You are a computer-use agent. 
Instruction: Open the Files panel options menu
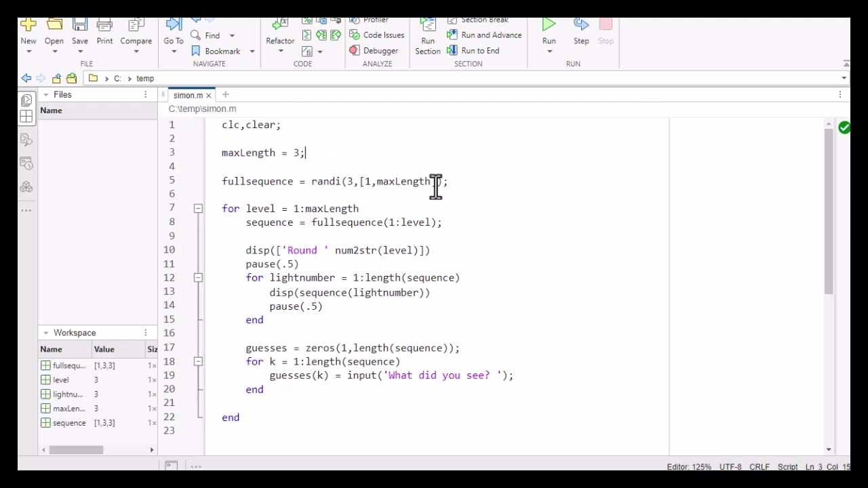click(145, 95)
